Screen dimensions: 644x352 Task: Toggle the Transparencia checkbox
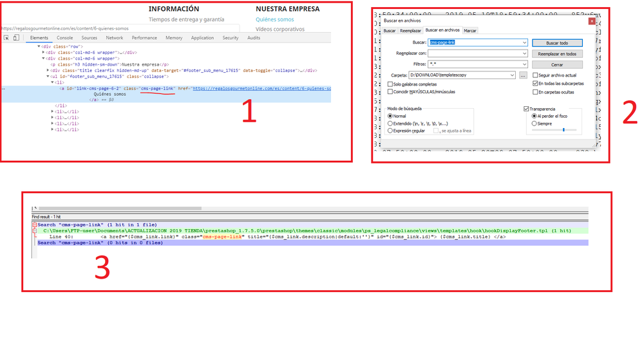(526, 109)
